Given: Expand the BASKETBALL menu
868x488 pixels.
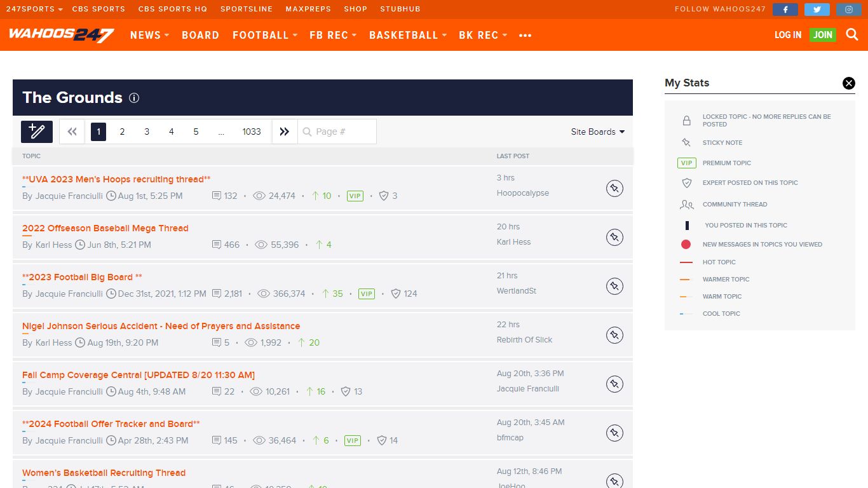Looking at the screenshot, I should (x=408, y=35).
